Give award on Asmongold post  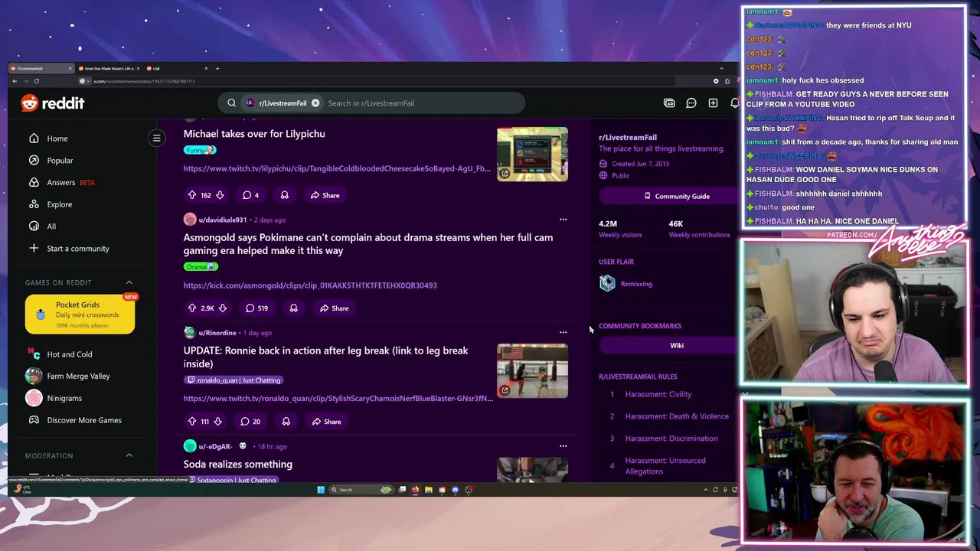pos(293,308)
